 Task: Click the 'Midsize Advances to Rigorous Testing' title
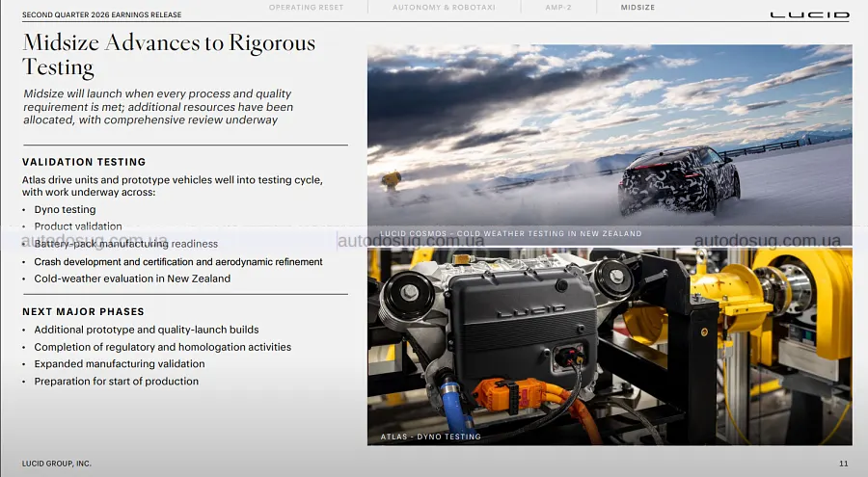pyautogui.click(x=169, y=55)
